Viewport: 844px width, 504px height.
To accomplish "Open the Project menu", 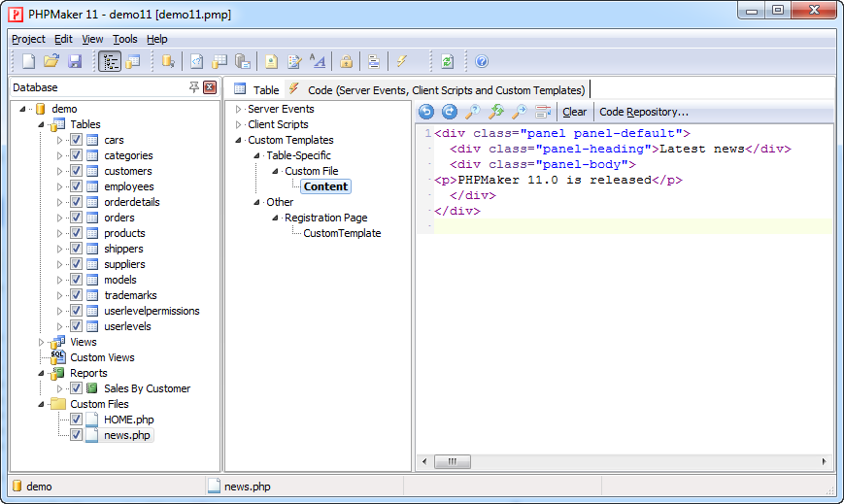I will (28, 39).
